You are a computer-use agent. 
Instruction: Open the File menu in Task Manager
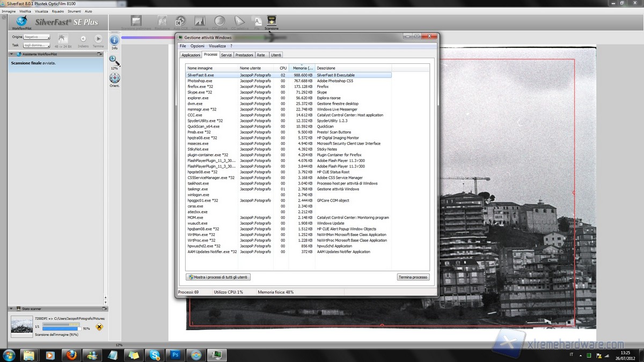click(x=182, y=46)
